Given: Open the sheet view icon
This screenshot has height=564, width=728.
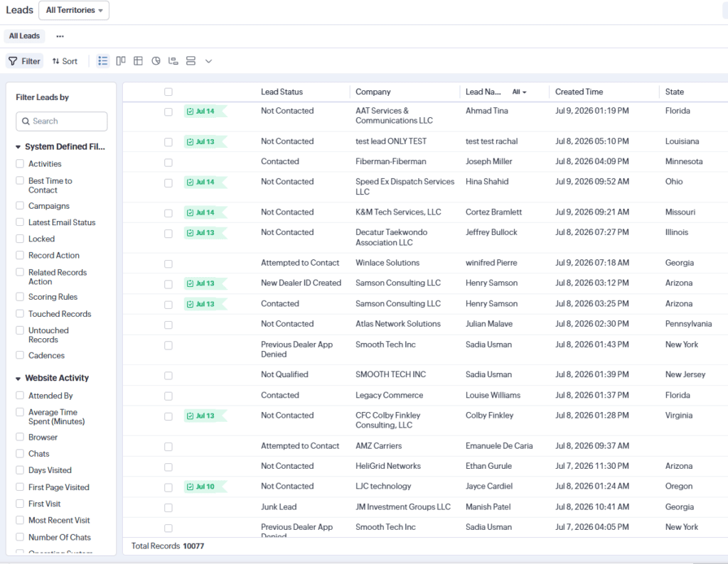Looking at the screenshot, I should pos(138,61).
